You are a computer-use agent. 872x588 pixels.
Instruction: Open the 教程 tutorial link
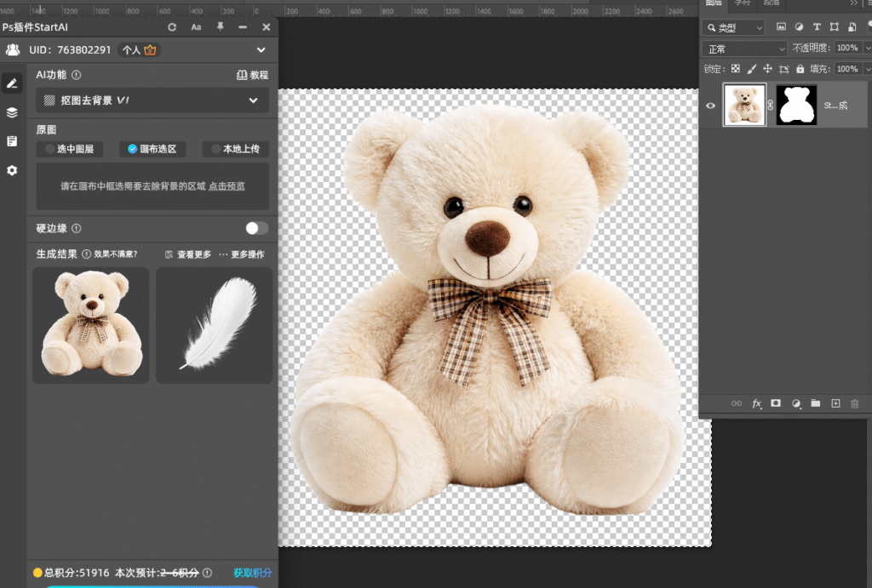point(252,75)
